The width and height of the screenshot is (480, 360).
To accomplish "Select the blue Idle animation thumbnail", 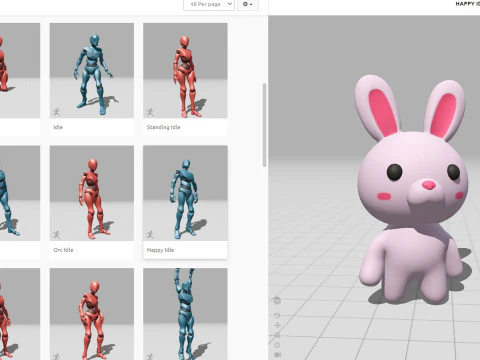I will coord(92,70).
